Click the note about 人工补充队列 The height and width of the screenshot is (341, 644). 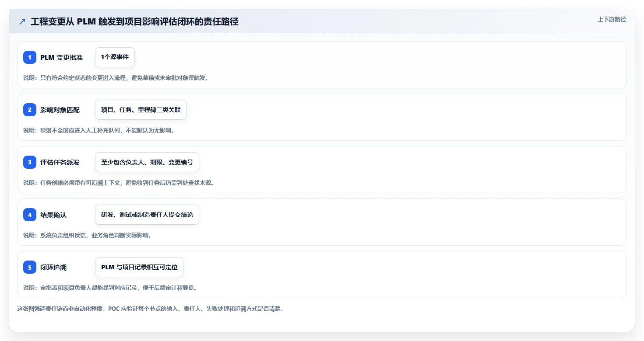click(99, 130)
